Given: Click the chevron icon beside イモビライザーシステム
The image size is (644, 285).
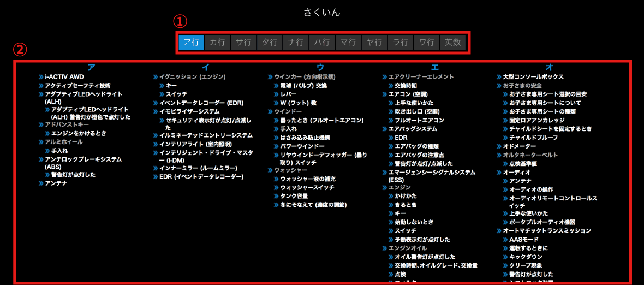Looking at the screenshot, I should coord(156,111).
